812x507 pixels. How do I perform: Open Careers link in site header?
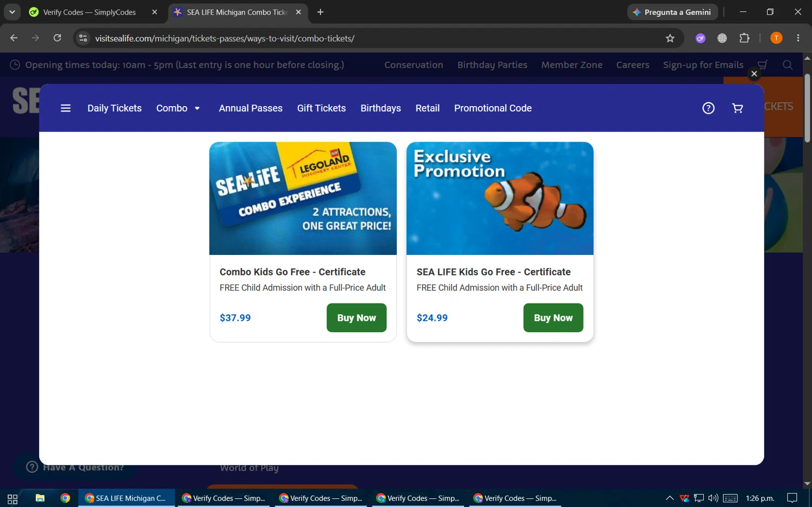632,65
